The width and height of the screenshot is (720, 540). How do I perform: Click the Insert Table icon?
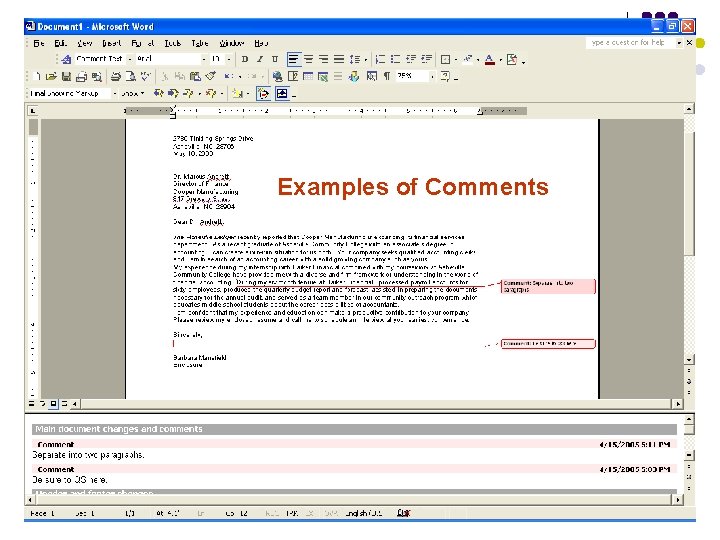click(308, 77)
